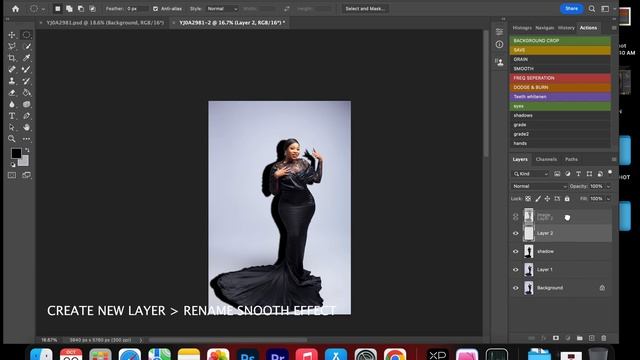Switch to the Navigator tab
640x360 pixels.
pos(545,28)
